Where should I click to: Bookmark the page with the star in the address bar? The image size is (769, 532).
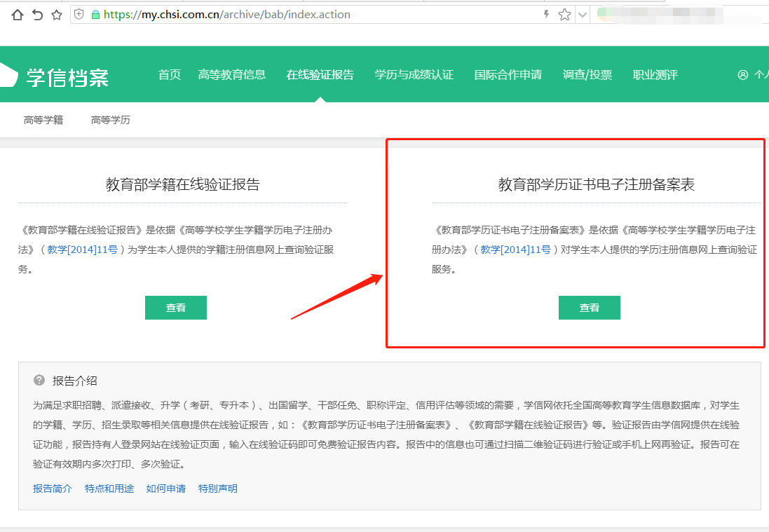point(564,15)
